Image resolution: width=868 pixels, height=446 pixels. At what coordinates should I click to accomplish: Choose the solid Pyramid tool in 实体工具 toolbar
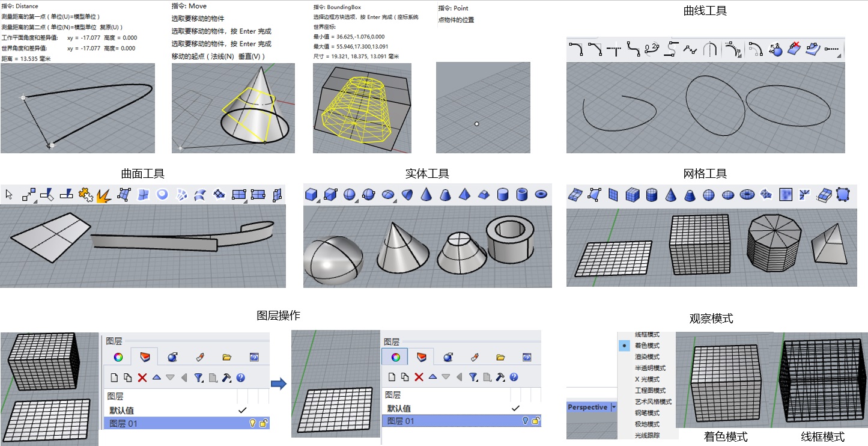464,194
